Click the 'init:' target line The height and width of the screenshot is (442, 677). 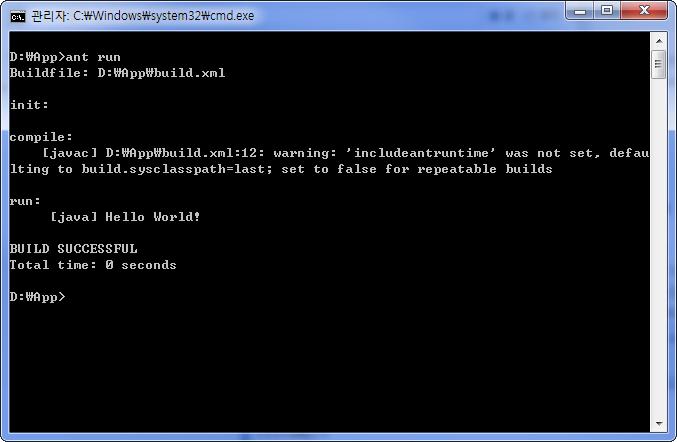29,105
